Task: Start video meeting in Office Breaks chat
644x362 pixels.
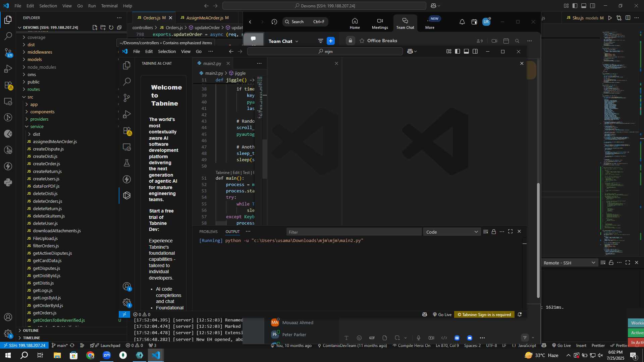Action: point(494,41)
